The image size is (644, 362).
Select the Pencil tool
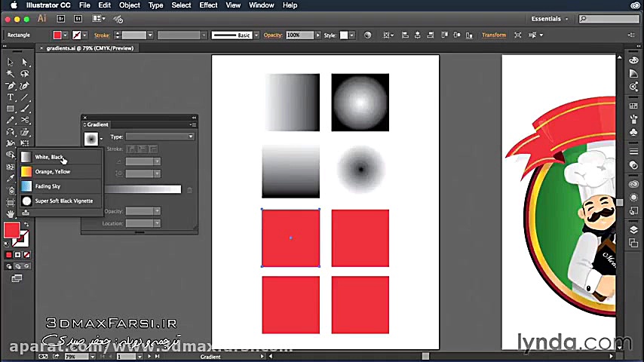point(11,121)
